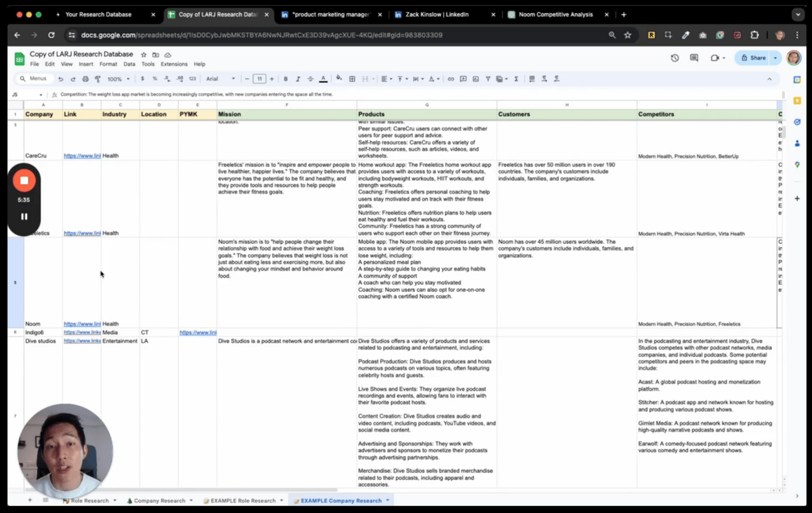Screen dimensions: 812x513
Task: Open EXAMPLE Company Research tab dropdown arrow
Action: [388, 500]
